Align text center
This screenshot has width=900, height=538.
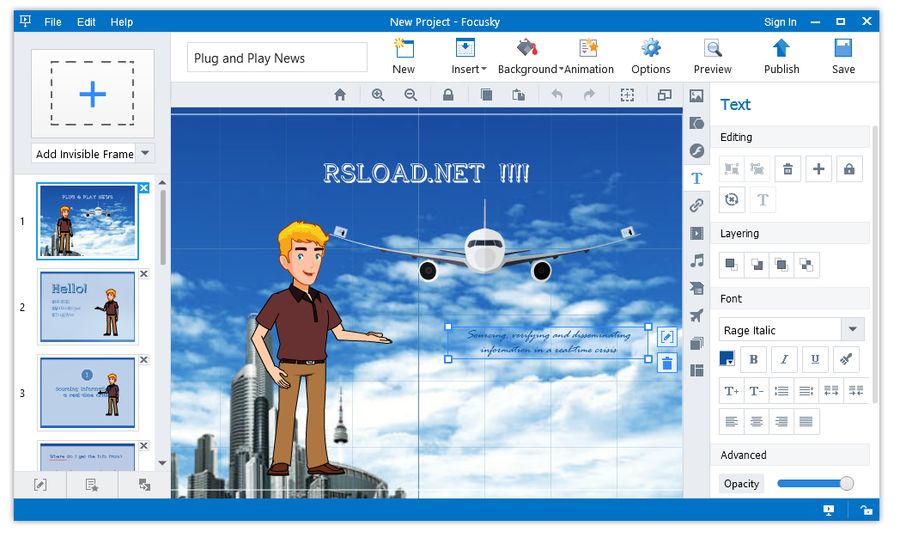coord(757,422)
